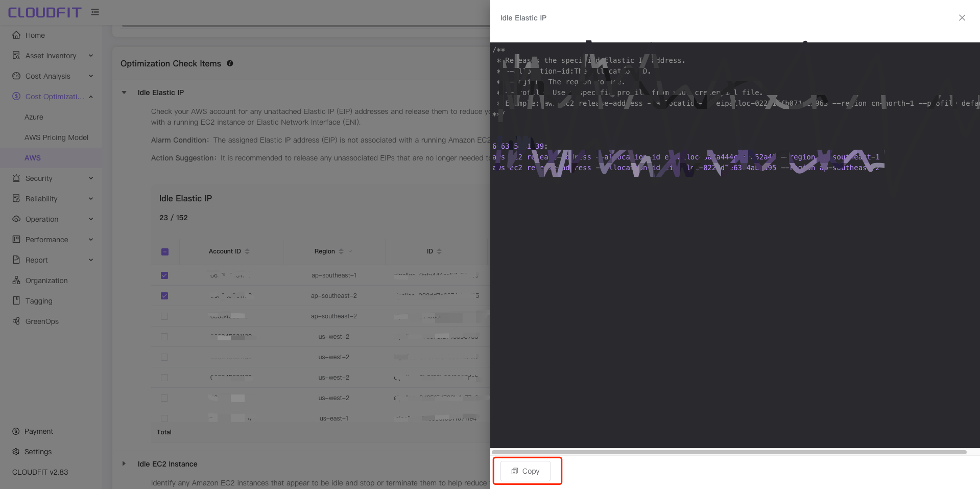The height and width of the screenshot is (489, 980).
Task: Open AWS Pricing Model menu item
Action: click(x=51, y=137)
